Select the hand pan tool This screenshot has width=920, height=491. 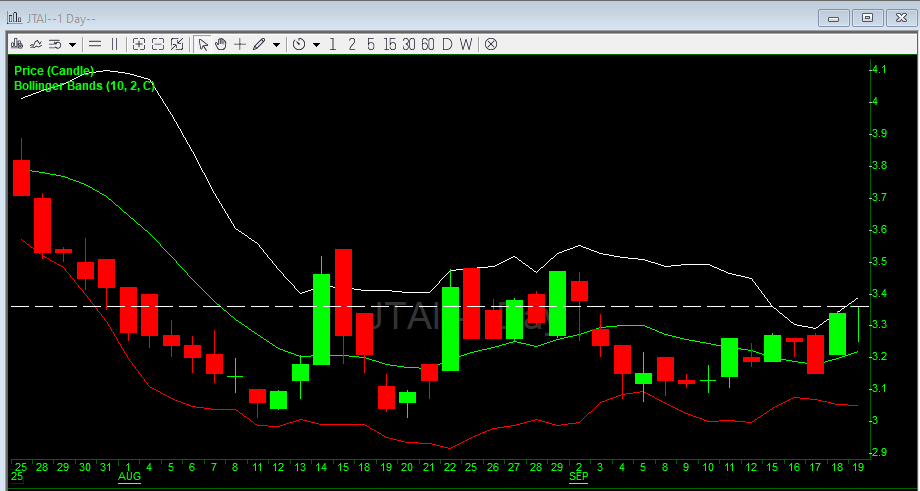221,44
